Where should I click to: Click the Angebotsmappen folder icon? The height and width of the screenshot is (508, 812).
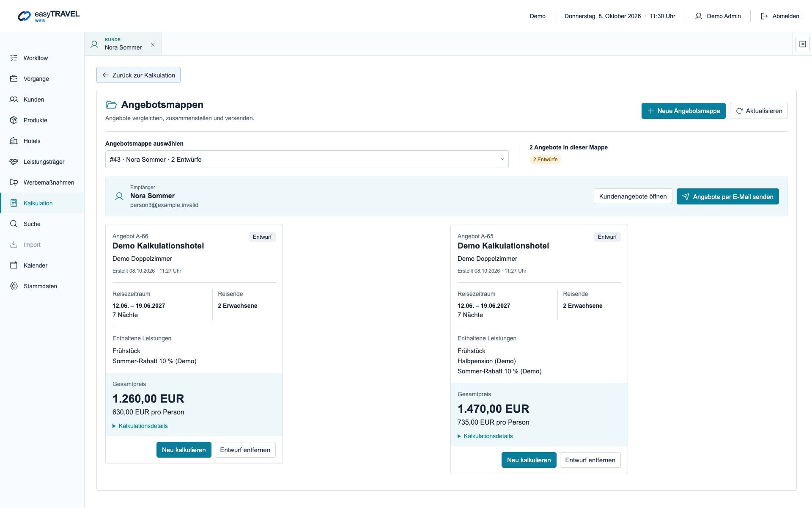click(x=111, y=105)
